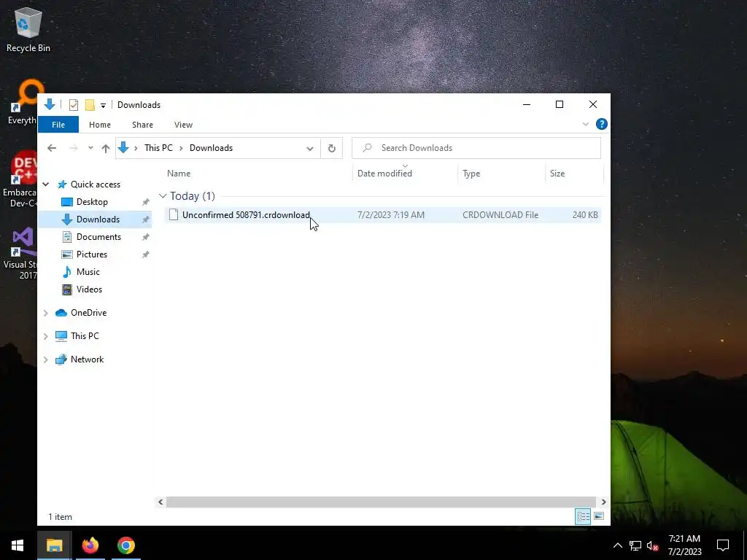The width and height of the screenshot is (747, 560).
Task: Open the network status tray icon
Action: [635, 545]
